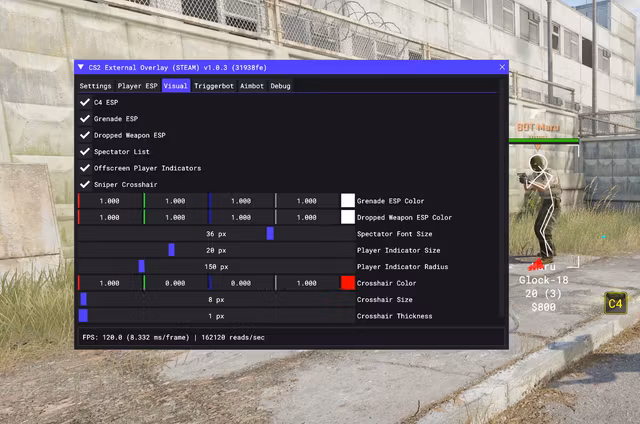The height and width of the screenshot is (424, 640).
Task: Click the 20 (3) ammo label
Action: (x=543, y=294)
